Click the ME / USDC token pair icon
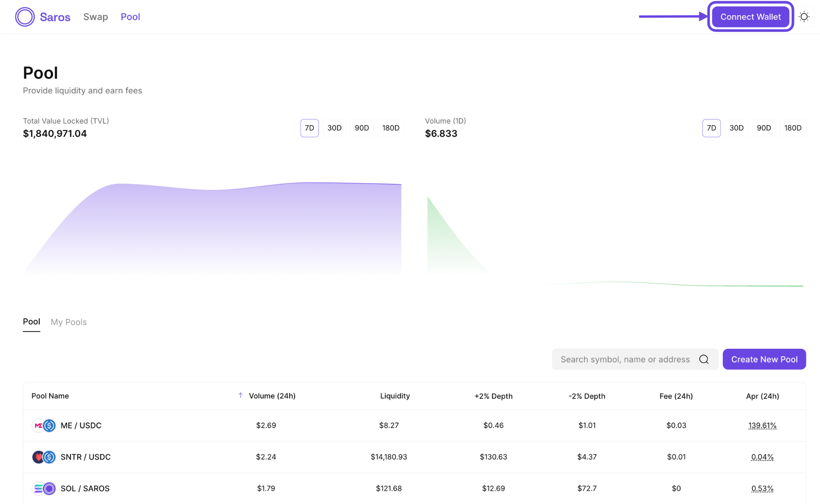The height and width of the screenshot is (504, 820). pyautogui.click(x=44, y=425)
